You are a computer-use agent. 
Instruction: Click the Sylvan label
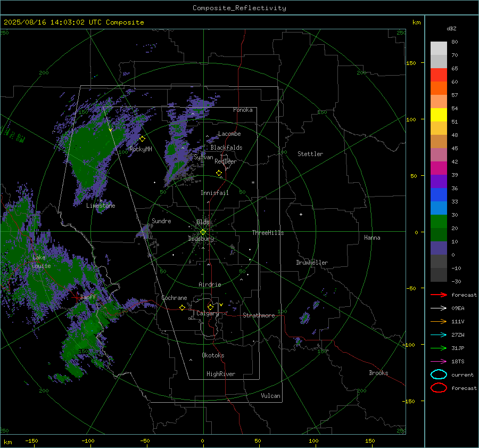coord(203,157)
